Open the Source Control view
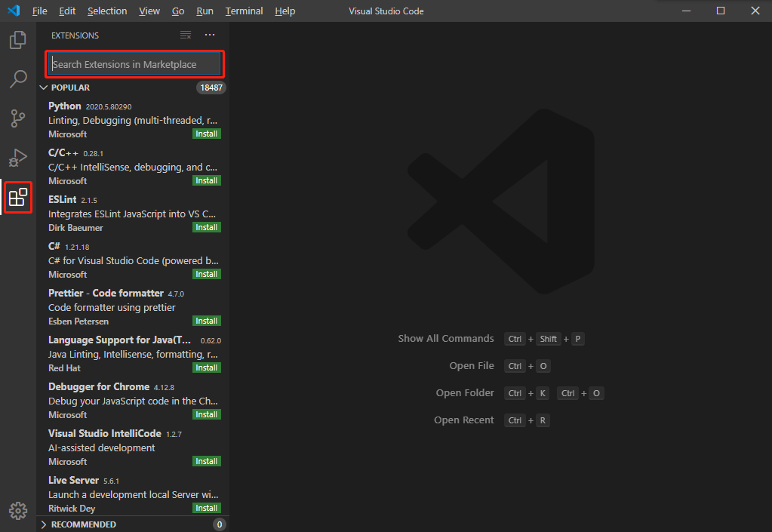The height and width of the screenshot is (532, 772). pos(17,118)
